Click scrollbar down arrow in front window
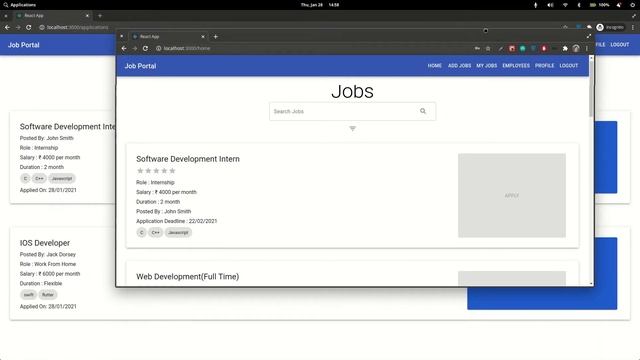Screen dimensions: 640x360 point(591,283)
